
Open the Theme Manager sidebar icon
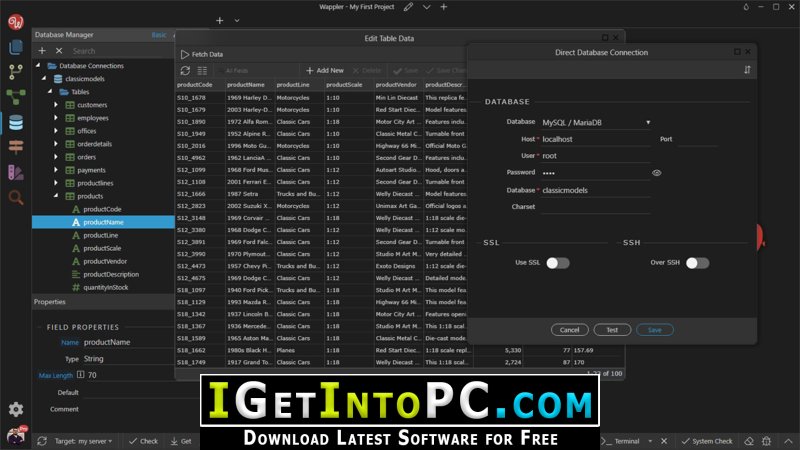coord(16,172)
